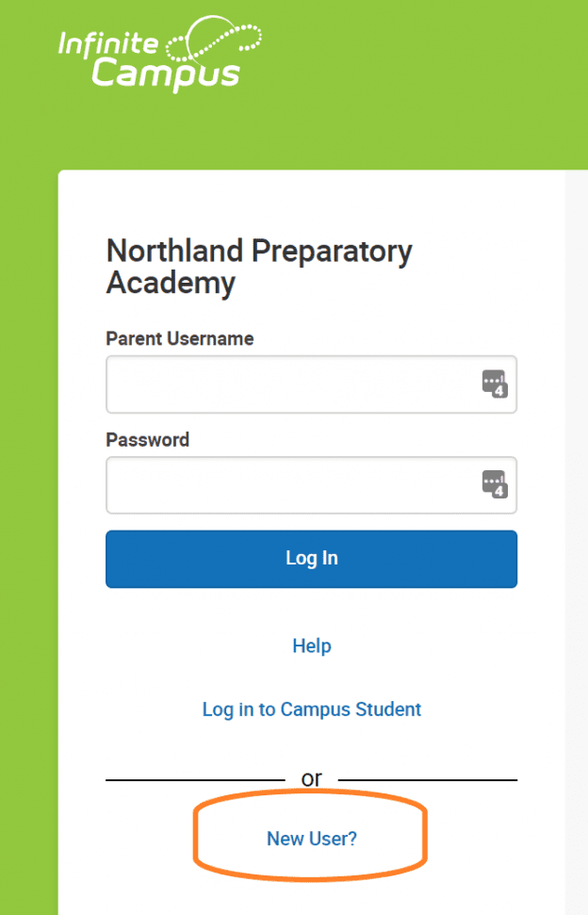Click the Parent Username label

tap(180, 338)
